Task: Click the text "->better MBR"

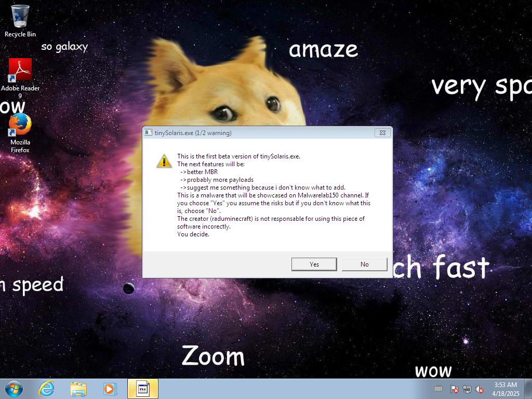Action: click(199, 172)
